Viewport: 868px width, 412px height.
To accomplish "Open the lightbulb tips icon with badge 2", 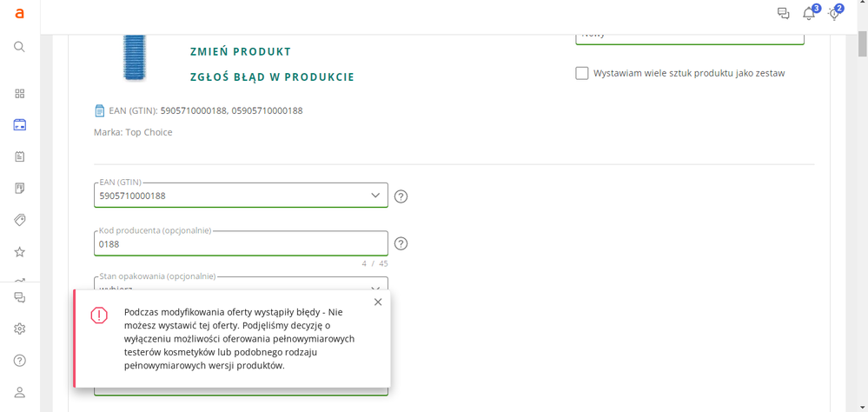I will coord(833,13).
